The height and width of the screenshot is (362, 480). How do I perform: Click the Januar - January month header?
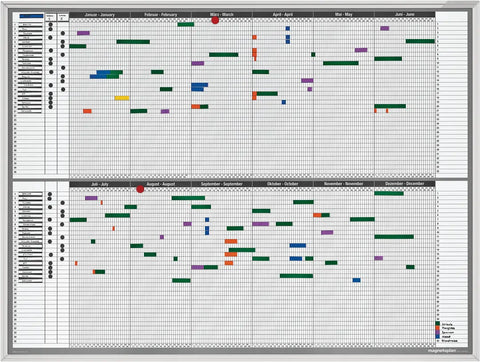pos(100,15)
